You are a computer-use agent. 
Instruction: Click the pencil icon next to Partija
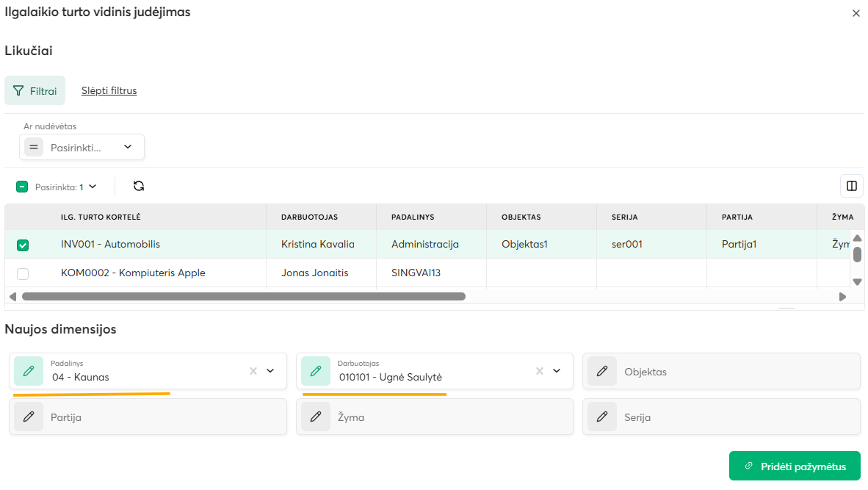point(29,417)
